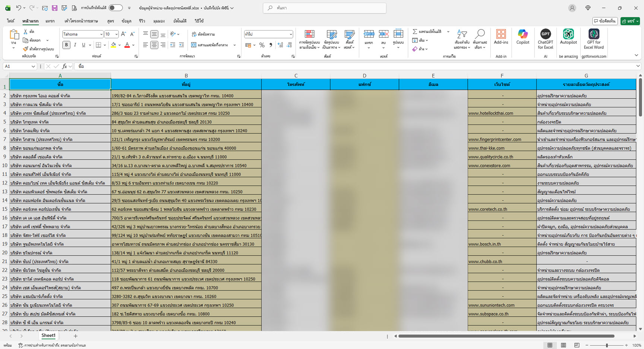Image resolution: width=644 pixels, height=349 pixels.
Task: Toggle Bold formatting button
Action: click(66, 45)
